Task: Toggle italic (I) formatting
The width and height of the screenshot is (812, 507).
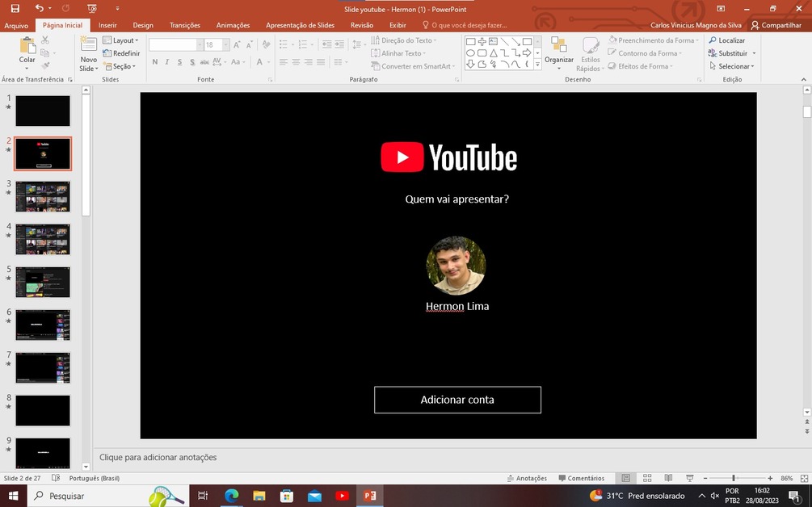Action: 166,61
